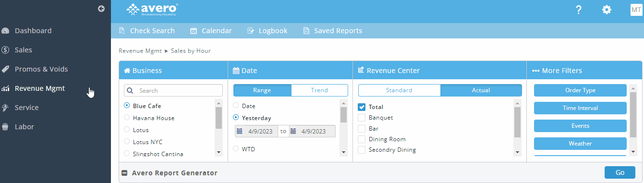
Task: Click the Logbook pencil icon
Action: click(x=250, y=31)
